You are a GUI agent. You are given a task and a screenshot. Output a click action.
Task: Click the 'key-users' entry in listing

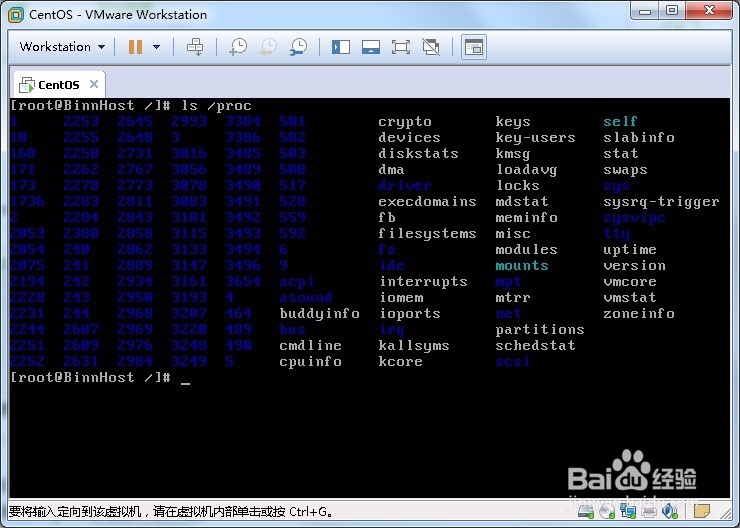(536, 138)
